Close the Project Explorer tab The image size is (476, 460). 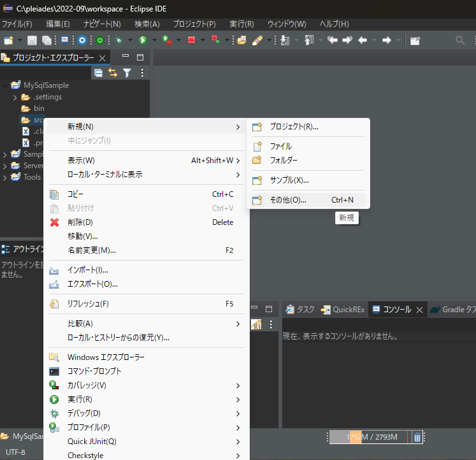pyautogui.click(x=103, y=58)
